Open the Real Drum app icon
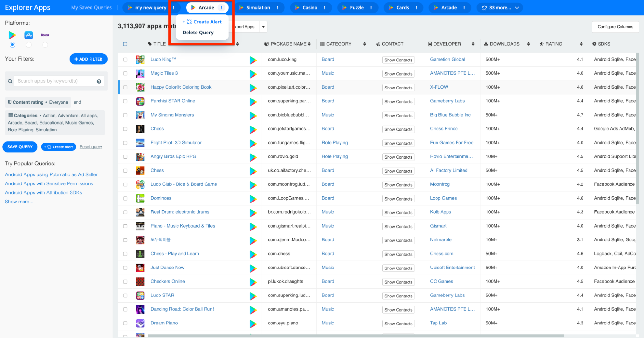This screenshot has height=338, width=644. click(x=140, y=212)
